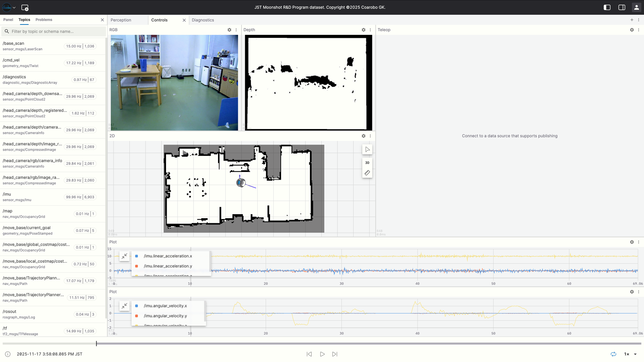Open the upper Plot panel overflow menu
Screen dimensions: 644x362
[x=639, y=242]
